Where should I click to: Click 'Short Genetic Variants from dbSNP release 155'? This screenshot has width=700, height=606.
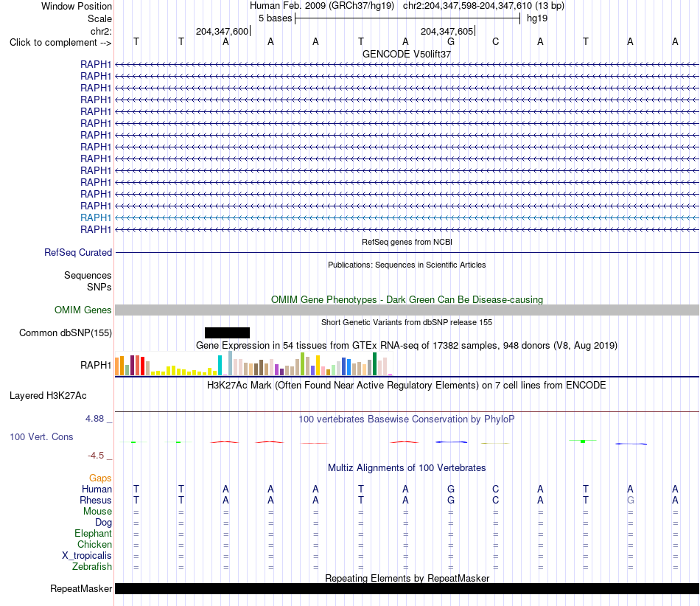pos(407,322)
